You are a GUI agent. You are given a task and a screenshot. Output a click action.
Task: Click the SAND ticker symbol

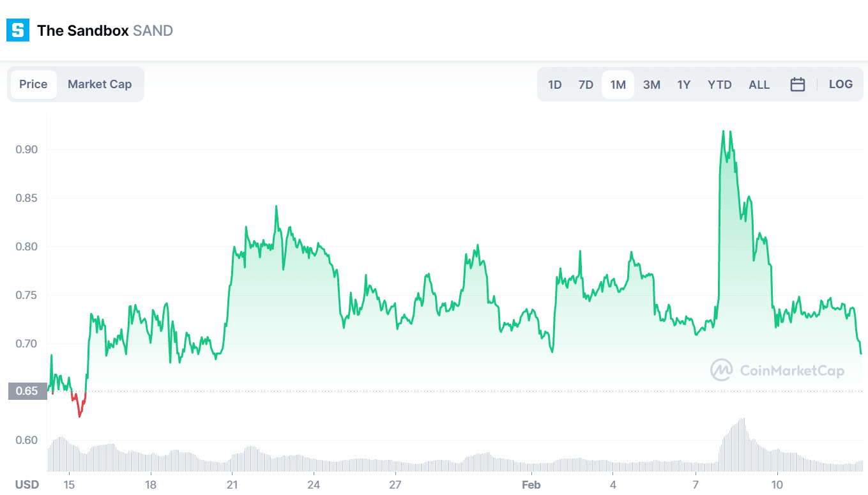153,31
